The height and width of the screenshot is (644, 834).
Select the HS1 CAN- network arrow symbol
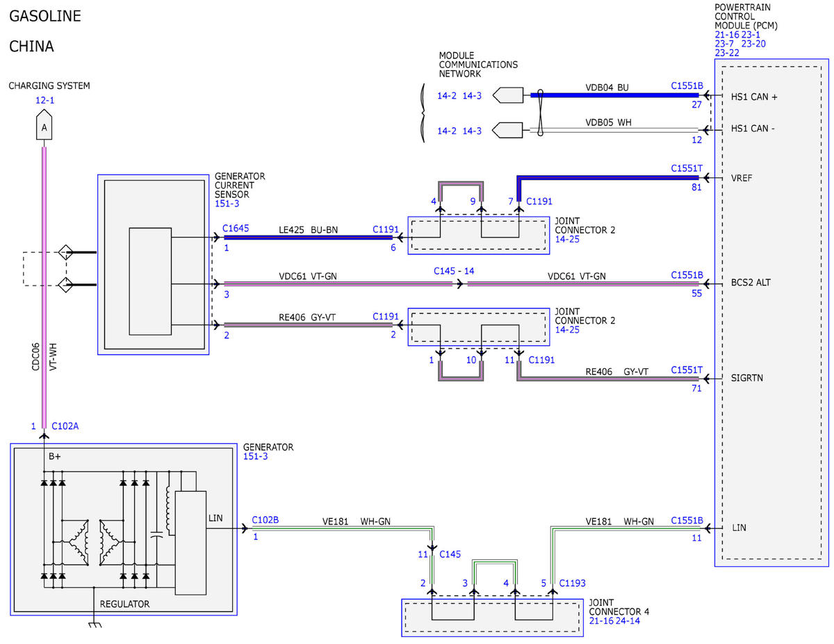(x=508, y=130)
